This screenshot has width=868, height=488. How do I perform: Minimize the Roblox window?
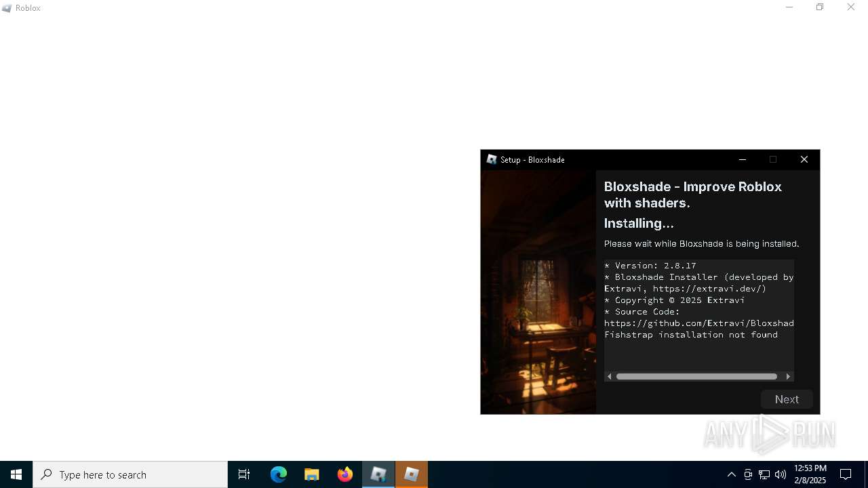789,7
